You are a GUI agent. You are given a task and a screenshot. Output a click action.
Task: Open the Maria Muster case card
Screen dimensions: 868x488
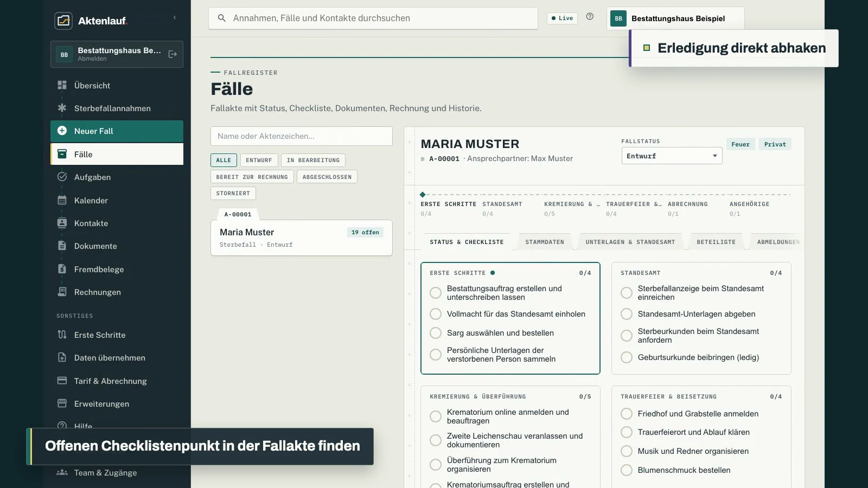click(302, 237)
